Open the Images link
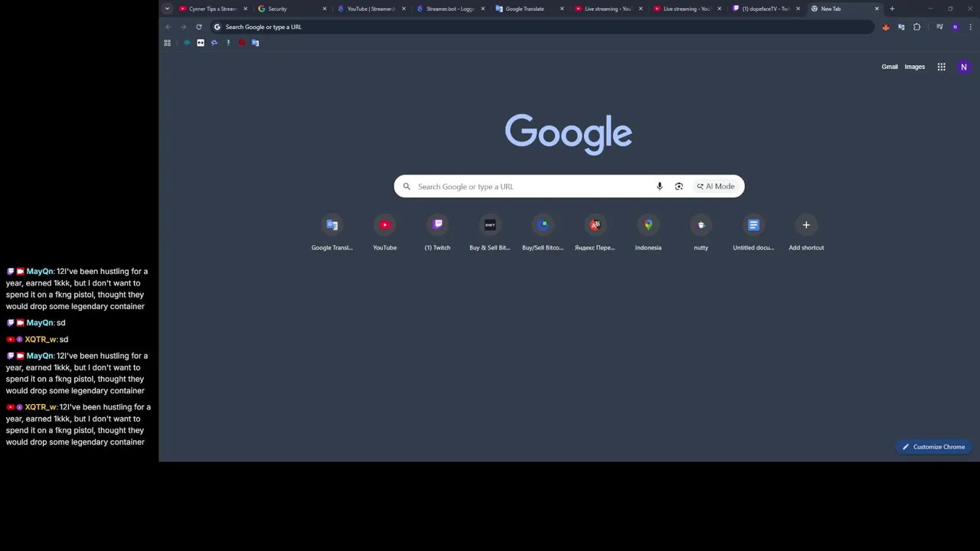This screenshot has width=980, height=551. pos(915,67)
